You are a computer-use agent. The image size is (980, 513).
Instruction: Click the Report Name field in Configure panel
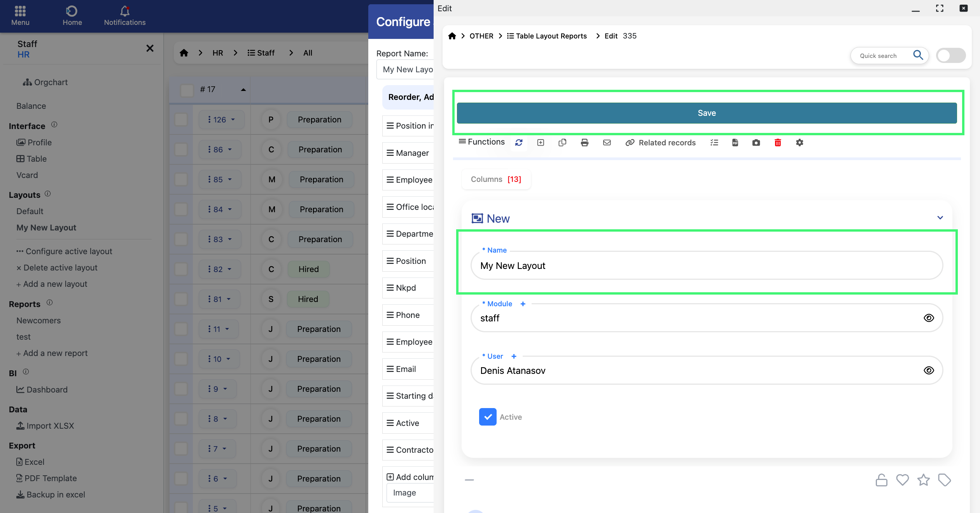pyautogui.click(x=405, y=70)
